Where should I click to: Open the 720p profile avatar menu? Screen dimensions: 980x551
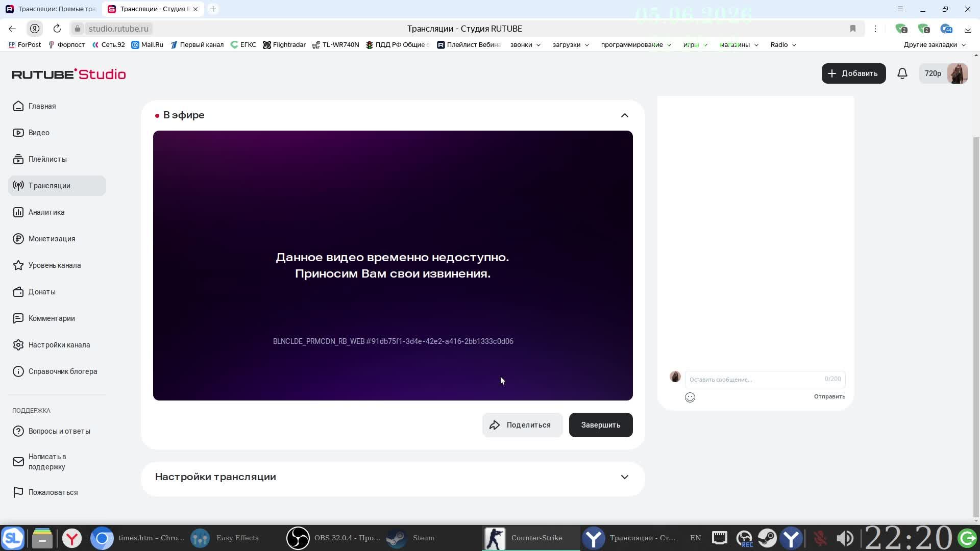click(943, 73)
